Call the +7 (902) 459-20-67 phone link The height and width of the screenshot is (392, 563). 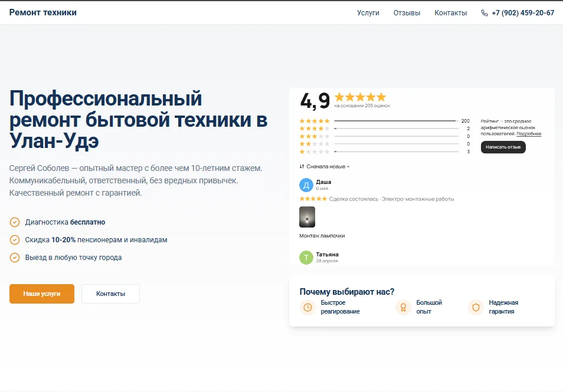coord(523,13)
